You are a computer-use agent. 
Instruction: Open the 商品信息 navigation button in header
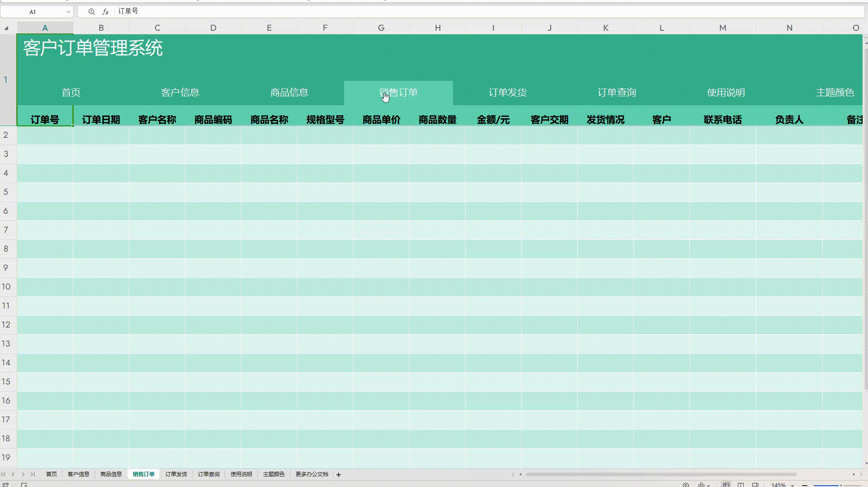pos(289,93)
